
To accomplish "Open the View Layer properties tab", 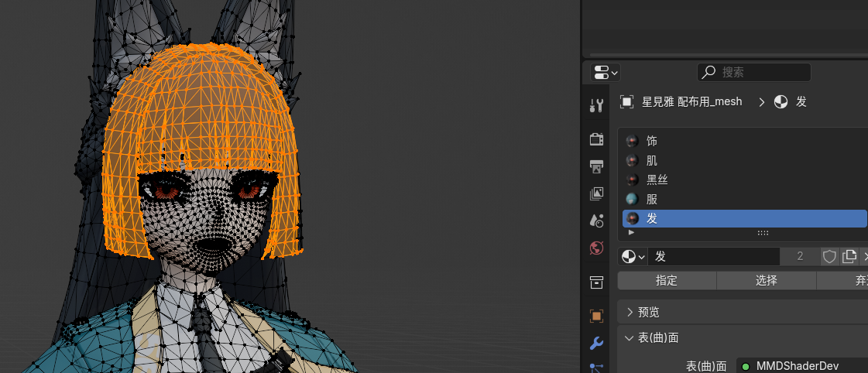I will click(596, 193).
